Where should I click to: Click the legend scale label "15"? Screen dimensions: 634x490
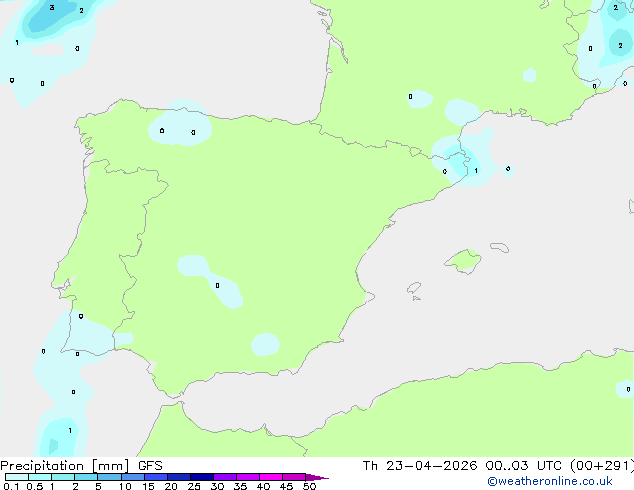coord(148,486)
